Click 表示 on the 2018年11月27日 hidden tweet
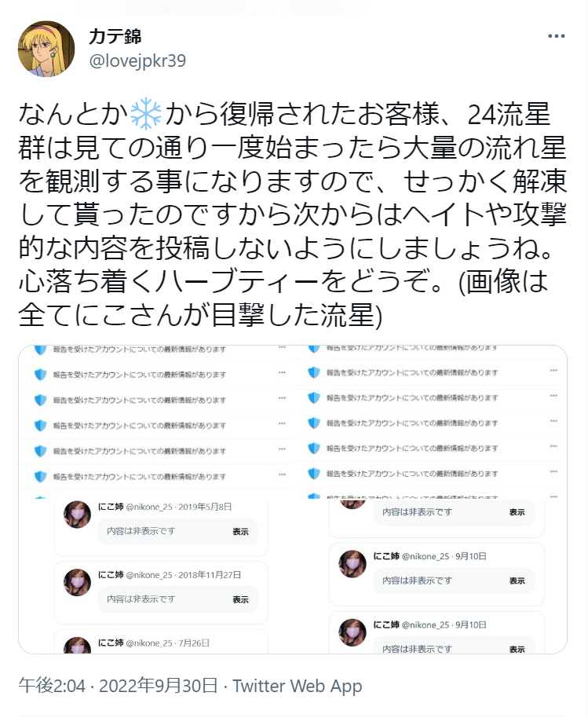Image resolution: width=588 pixels, height=718 pixels. tap(240, 599)
